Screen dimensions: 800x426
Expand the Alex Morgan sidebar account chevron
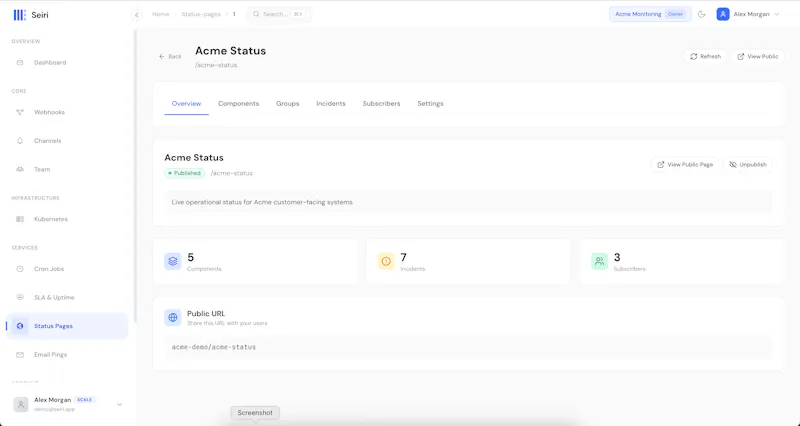click(119, 405)
